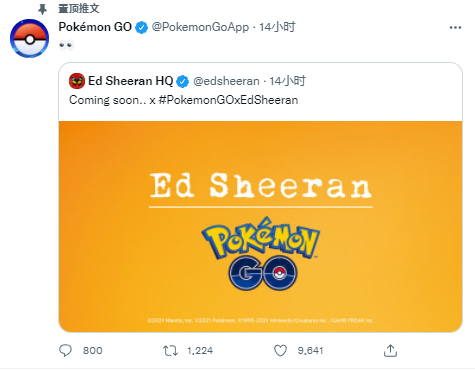
Task: Open the Pokémon GO display name
Action: [x=95, y=27]
